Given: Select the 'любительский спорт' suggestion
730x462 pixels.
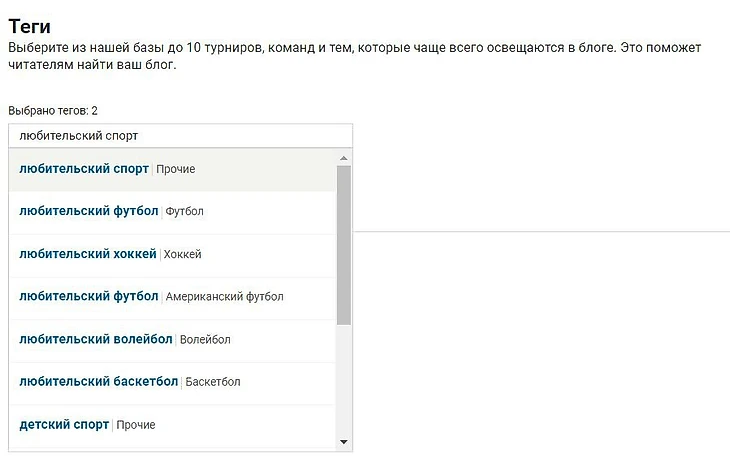Looking at the screenshot, I should coord(84,169).
